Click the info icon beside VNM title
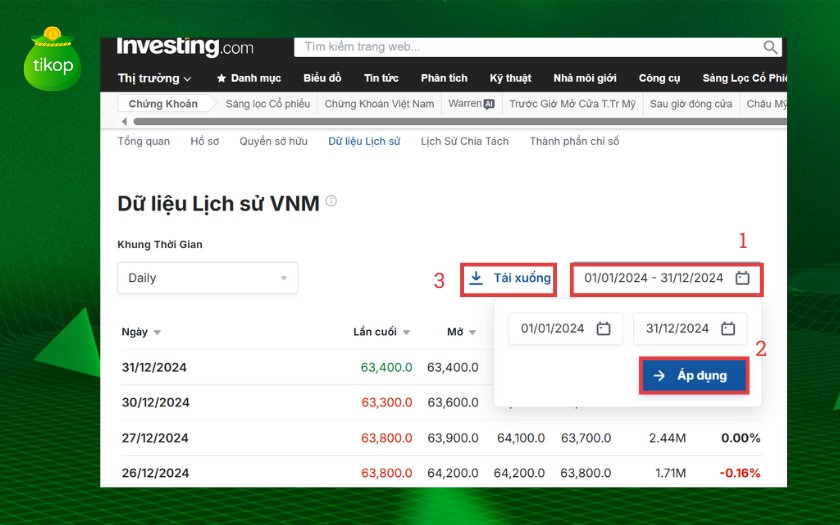 pos(331,202)
